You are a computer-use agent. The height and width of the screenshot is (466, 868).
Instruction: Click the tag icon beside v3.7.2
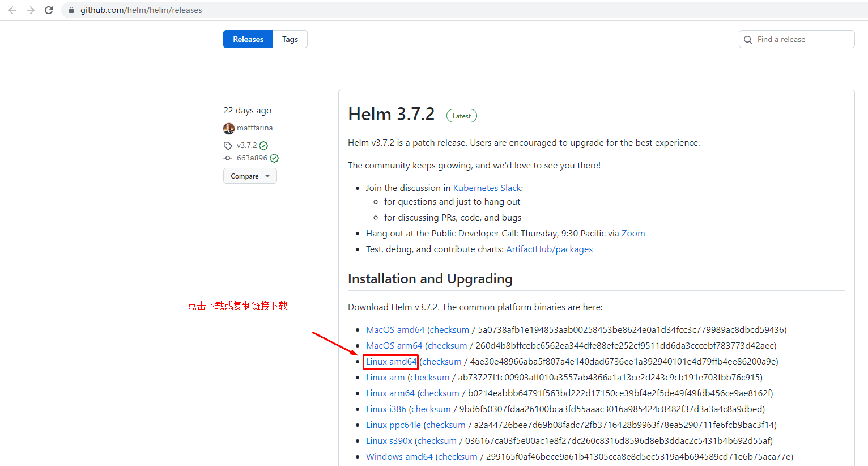(228, 146)
